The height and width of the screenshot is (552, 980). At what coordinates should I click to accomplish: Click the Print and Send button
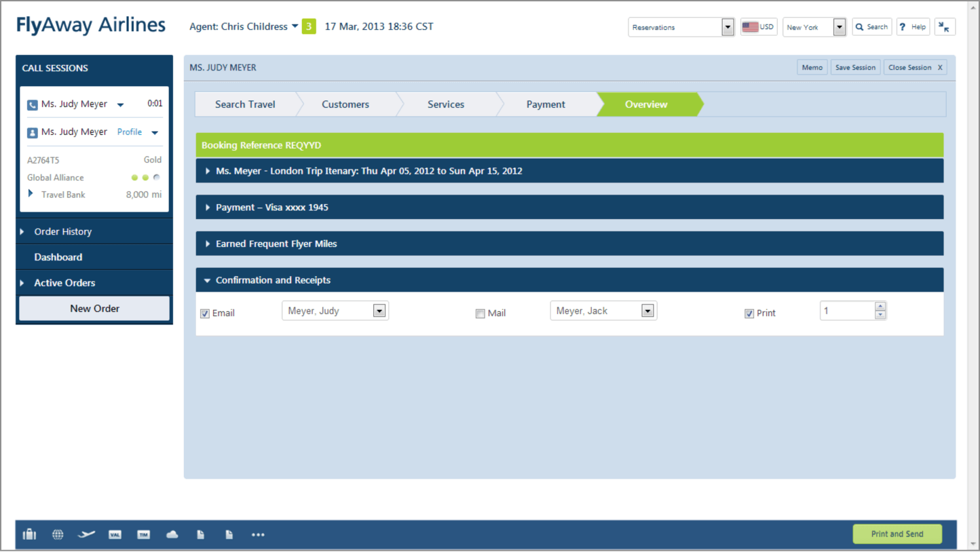pyautogui.click(x=897, y=534)
